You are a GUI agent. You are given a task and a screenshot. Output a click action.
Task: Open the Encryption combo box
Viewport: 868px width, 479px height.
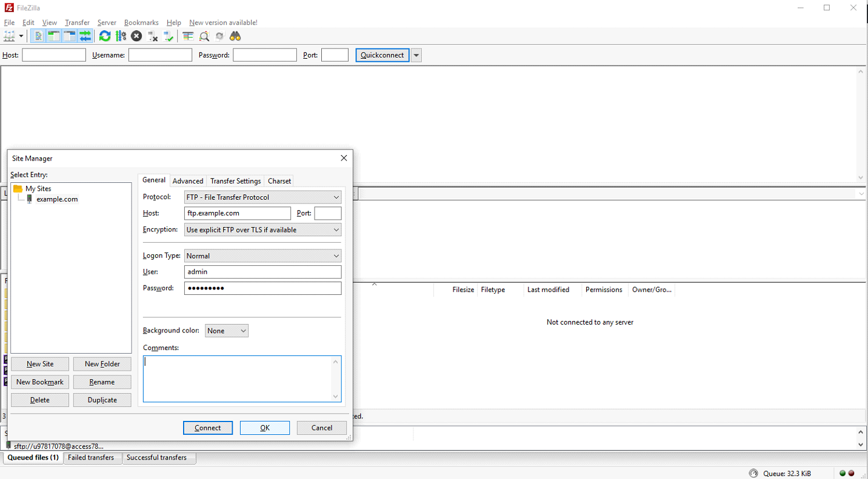[262, 230]
